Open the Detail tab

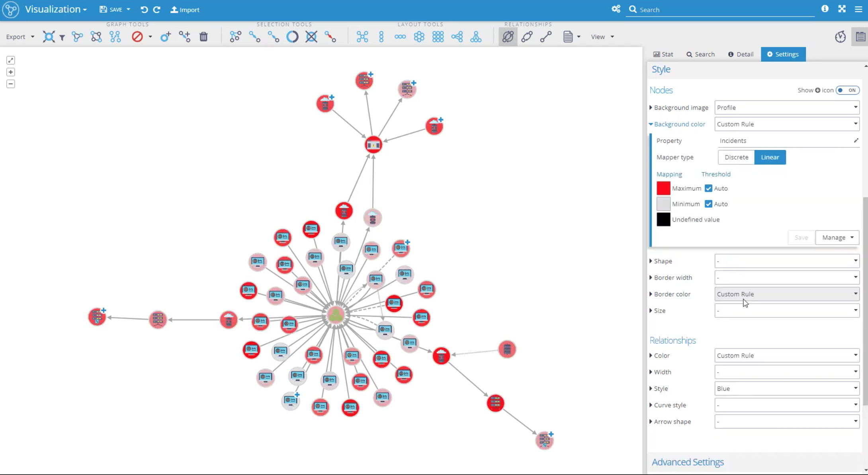point(741,54)
